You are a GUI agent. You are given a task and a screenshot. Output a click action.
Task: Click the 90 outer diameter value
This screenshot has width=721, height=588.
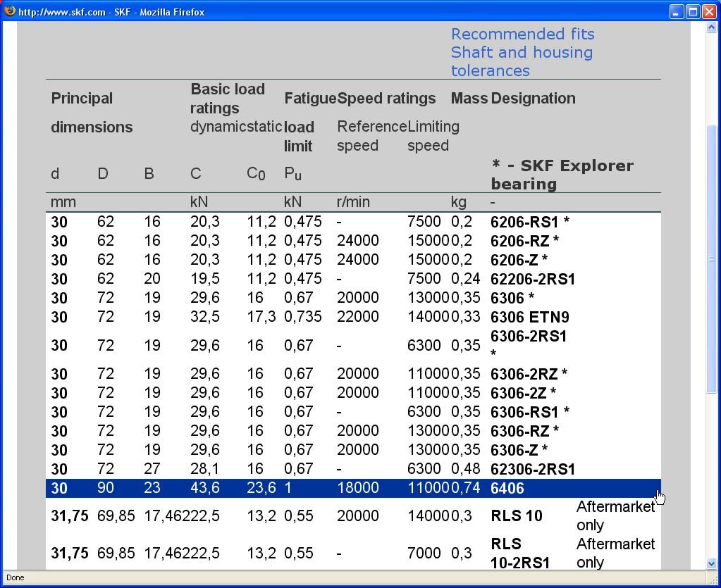tap(106, 488)
